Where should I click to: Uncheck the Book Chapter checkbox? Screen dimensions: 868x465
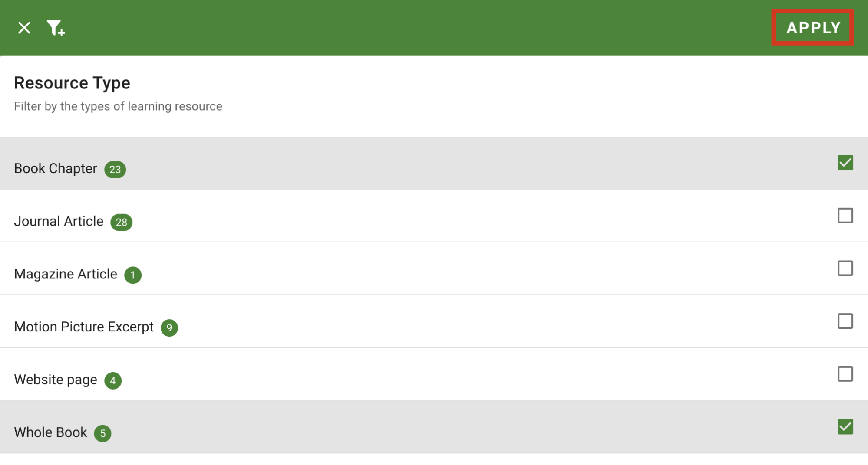845,163
